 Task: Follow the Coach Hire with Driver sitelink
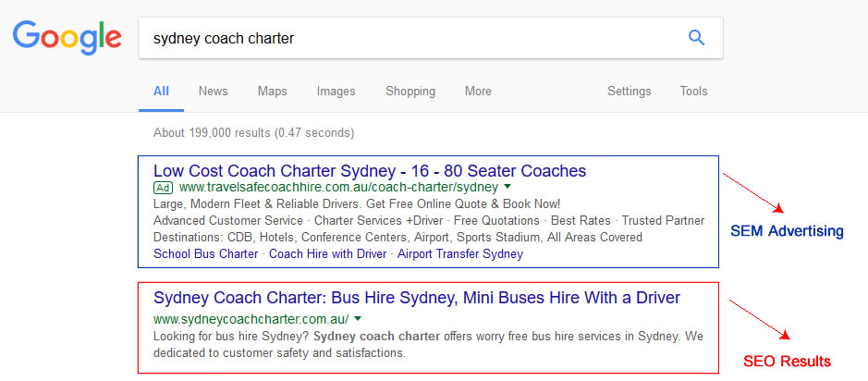[x=328, y=254]
